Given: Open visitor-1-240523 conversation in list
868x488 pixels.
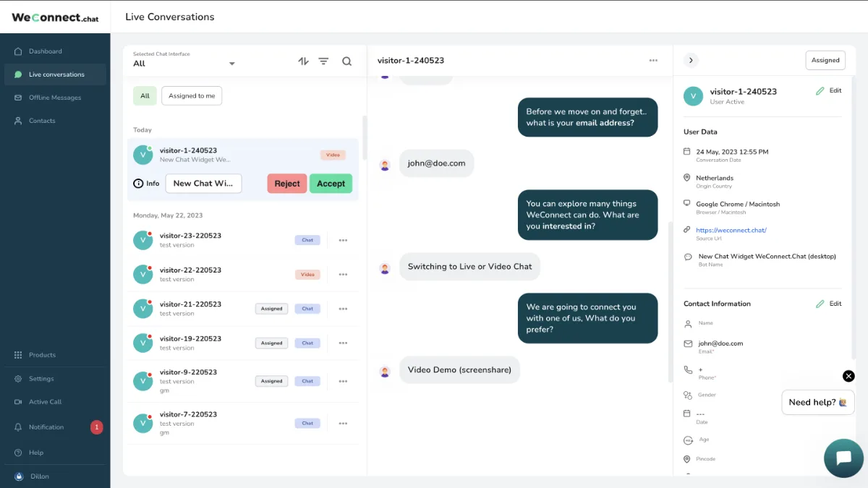Looking at the screenshot, I should 243,155.
